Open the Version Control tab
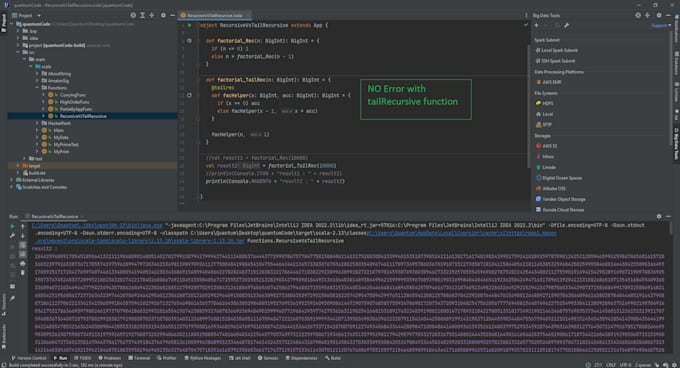 pyautogui.click(x=29, y=358)
